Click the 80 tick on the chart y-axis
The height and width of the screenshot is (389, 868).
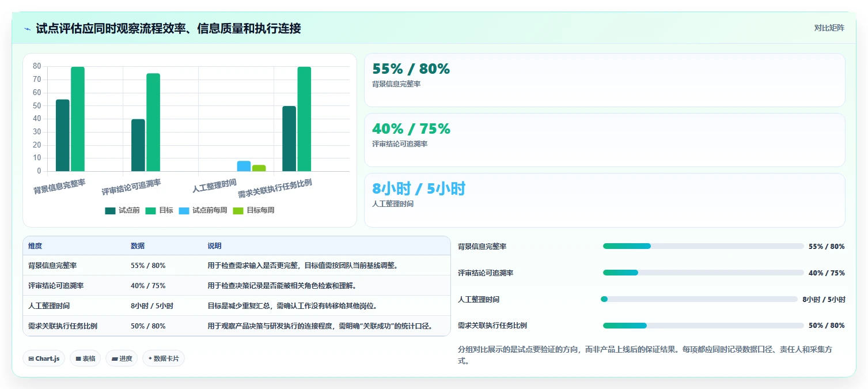[x=37, y=66]
